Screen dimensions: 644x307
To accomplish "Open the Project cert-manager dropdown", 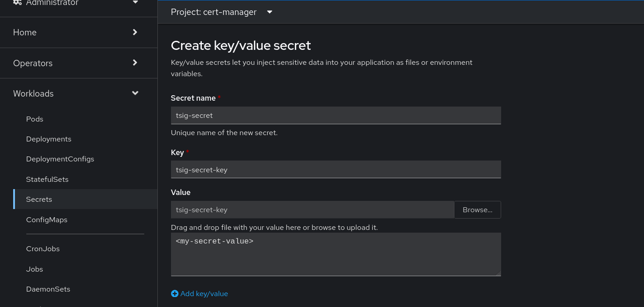I will click(222, 12).
